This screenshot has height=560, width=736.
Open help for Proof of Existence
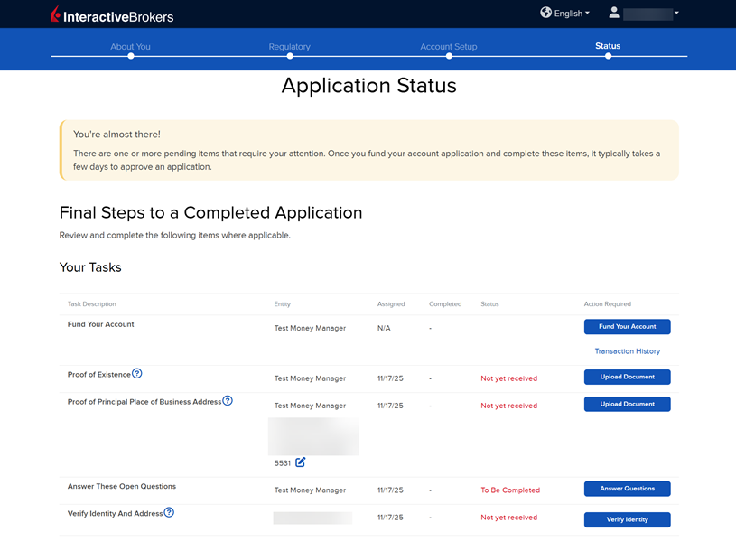pyautogui.click(x=137, y=374)
